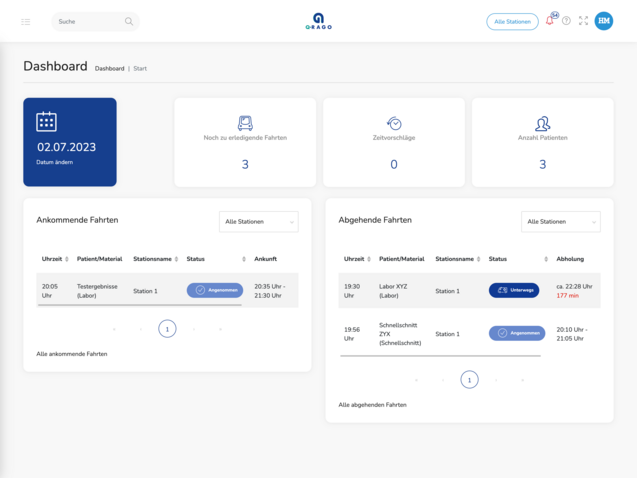This screenshot has height=478, width=637.
Task: Click the Anzahl Patienten person icon
Action: pos(542,123)
